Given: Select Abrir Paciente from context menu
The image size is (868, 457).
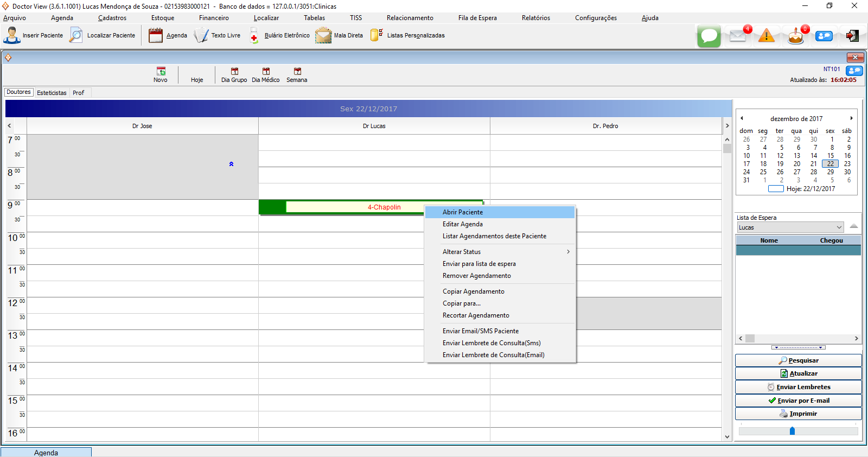Looking at the screenshot, I should coord(463,212).
